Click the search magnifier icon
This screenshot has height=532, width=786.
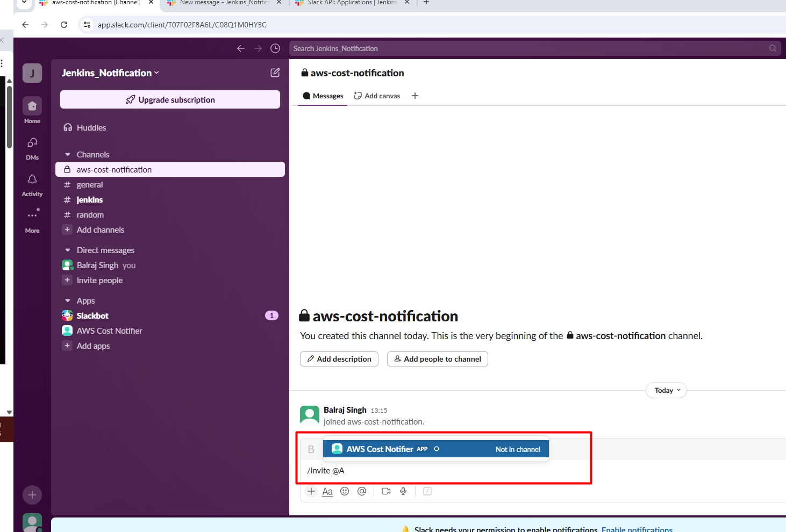[773, 48]
